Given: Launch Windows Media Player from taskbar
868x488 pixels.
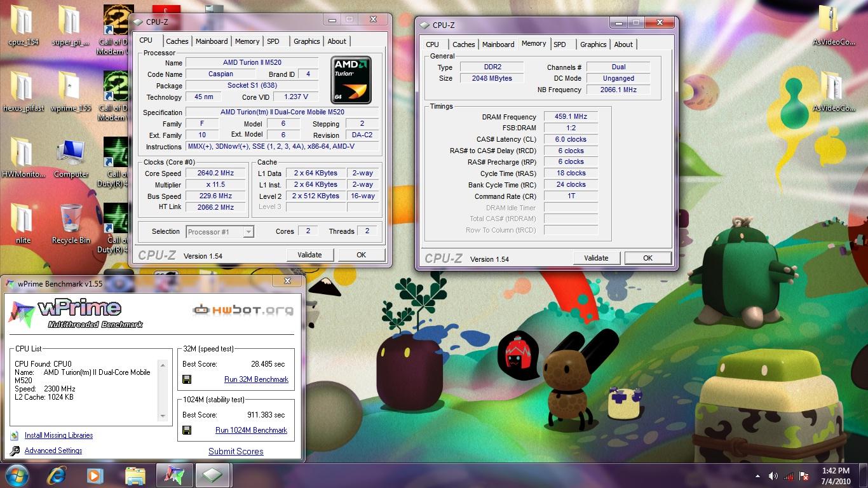Looking at the screenshot, I should coord(95,475).
